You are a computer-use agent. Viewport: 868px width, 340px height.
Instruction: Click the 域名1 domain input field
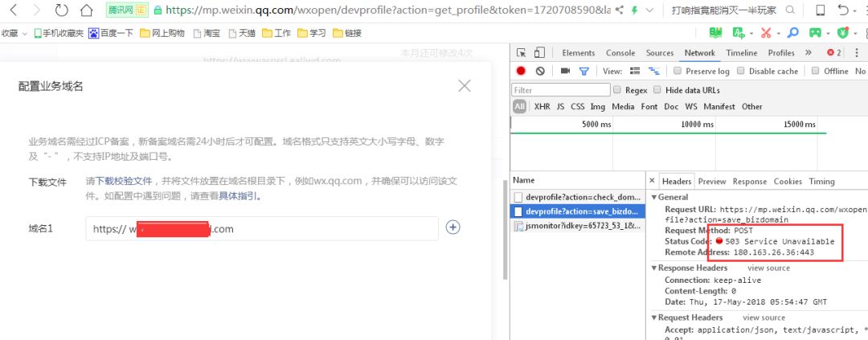point(262,229)
